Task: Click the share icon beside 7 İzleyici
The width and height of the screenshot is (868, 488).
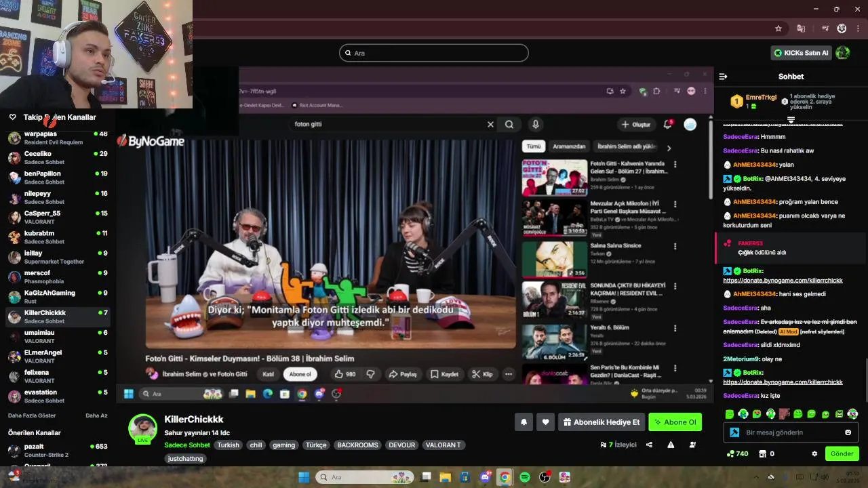Action: (649, 445)
